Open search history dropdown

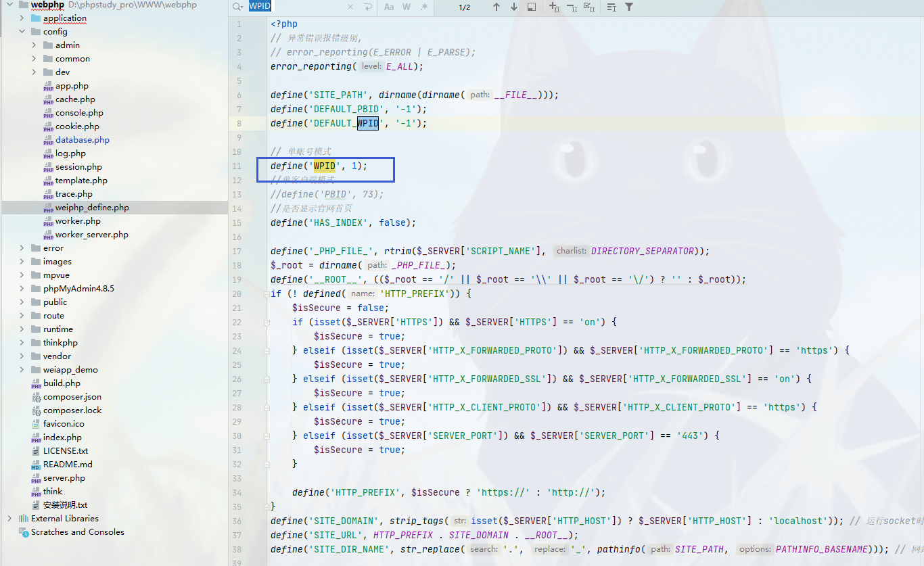(x=237, y=7)
